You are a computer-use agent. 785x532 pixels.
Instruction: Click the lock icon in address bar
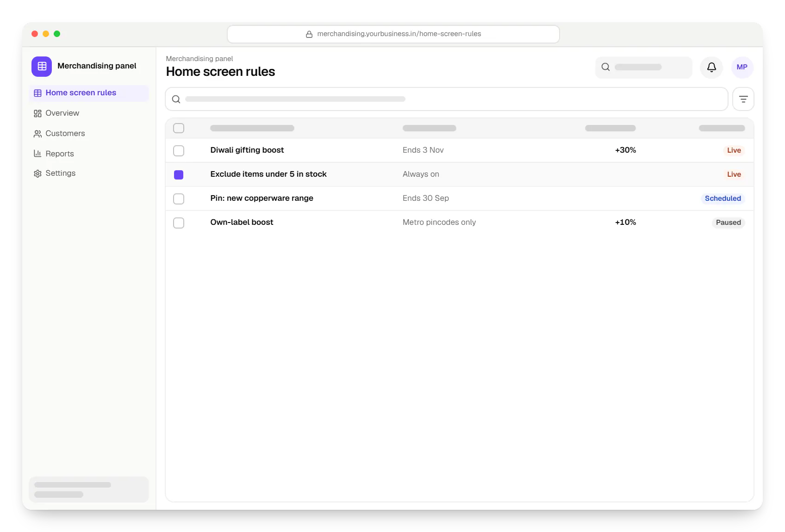(x=309, y=34)
